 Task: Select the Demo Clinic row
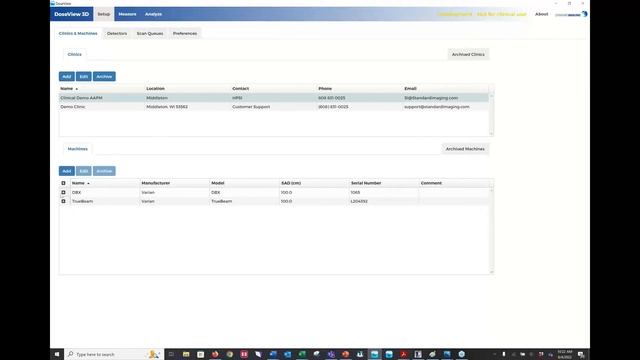coord(273,107)
